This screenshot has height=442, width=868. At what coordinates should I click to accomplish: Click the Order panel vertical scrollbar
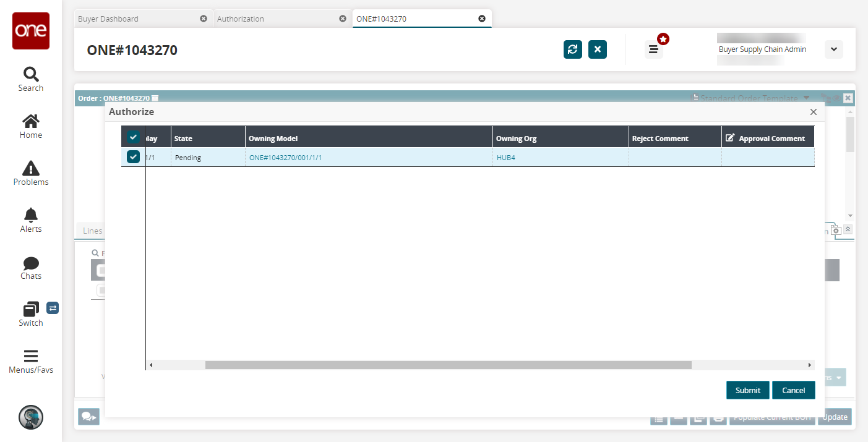tap(850, 134)
